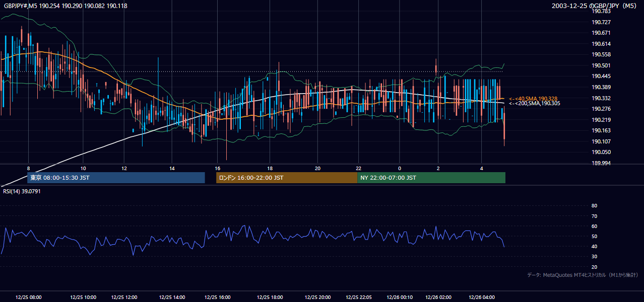Click the MetaQuotes MT4 data source note

[x=583, y=275]
